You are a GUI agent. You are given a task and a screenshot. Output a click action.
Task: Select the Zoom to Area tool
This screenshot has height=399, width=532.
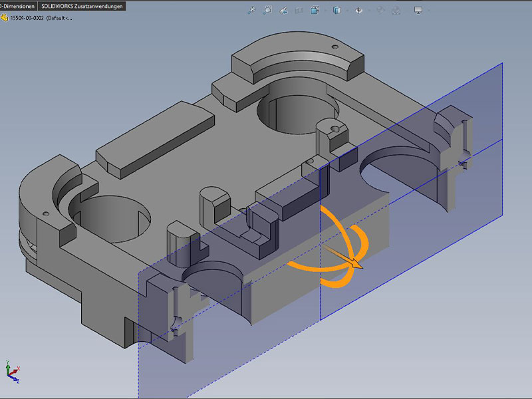268,11
